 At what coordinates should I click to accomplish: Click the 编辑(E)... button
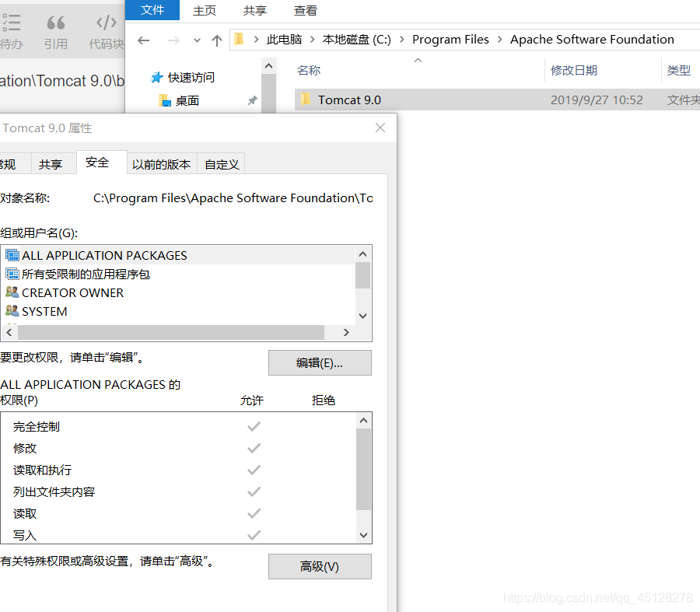(320, 363)
